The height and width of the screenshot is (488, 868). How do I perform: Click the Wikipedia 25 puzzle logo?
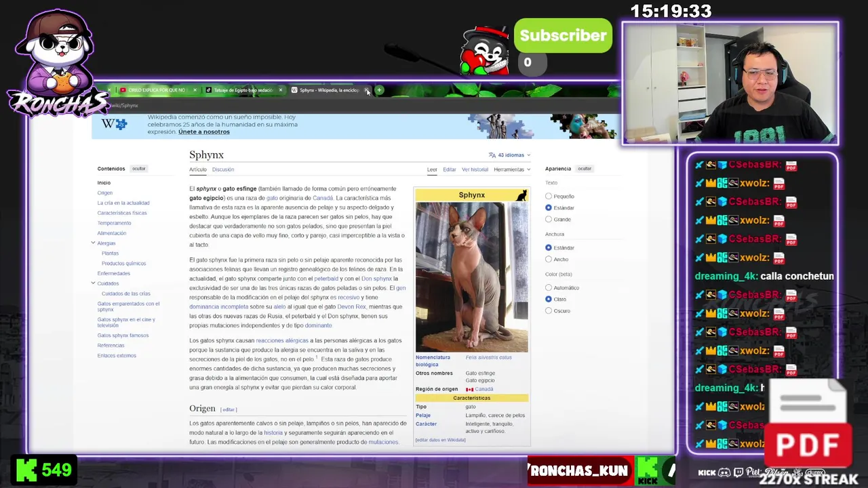(x=114, y=124)
